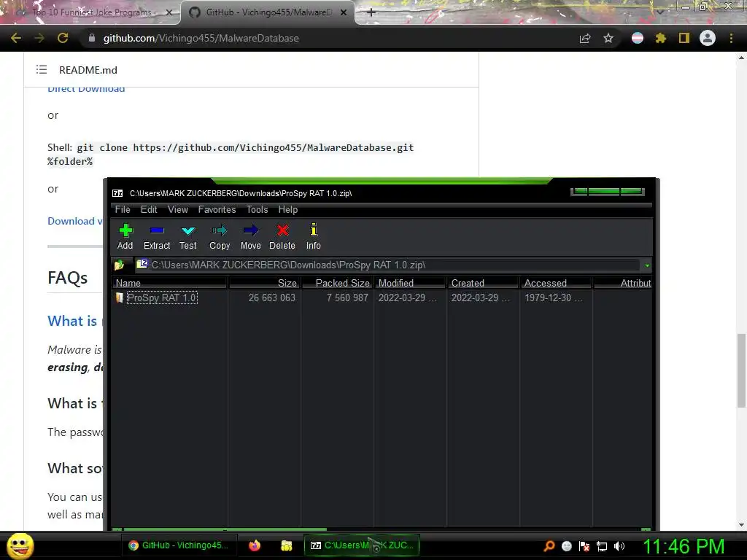Open the search magnifier tray icon
This screenshot has width=747, height=560.
(549, 545)
